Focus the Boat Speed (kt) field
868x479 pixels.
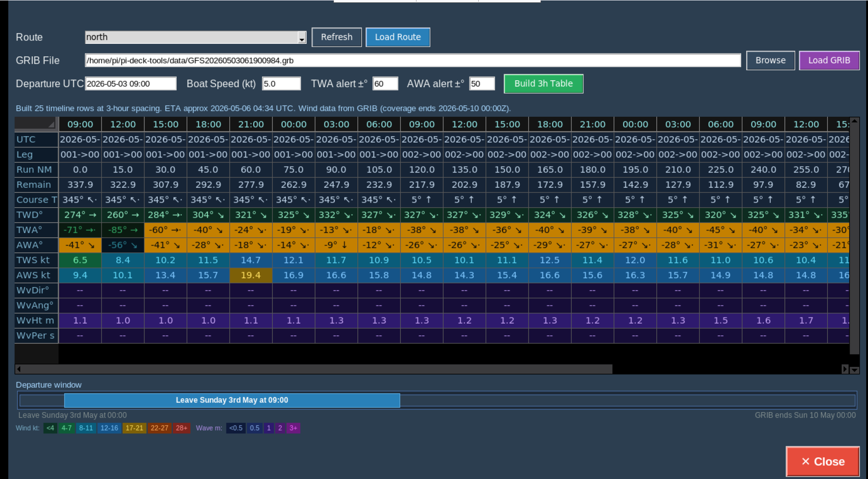click(x=281, y=84)
